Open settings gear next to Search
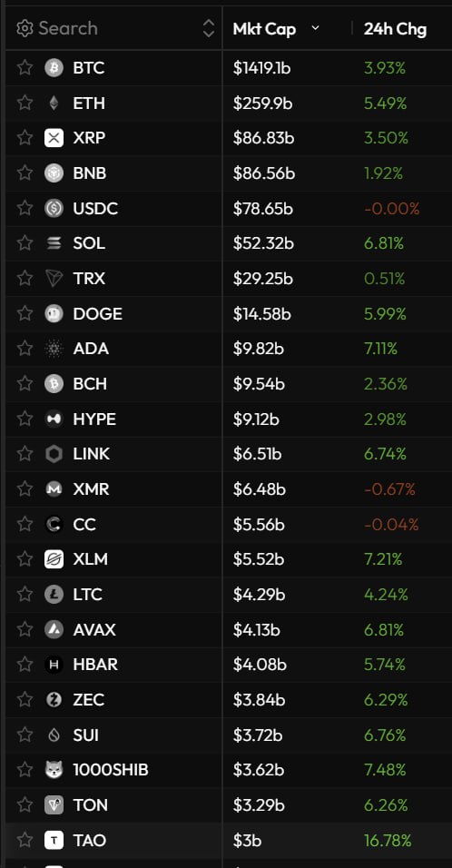The width and height of the screenshot is (452, 868). pyautogui.click(x=25, y=28)
